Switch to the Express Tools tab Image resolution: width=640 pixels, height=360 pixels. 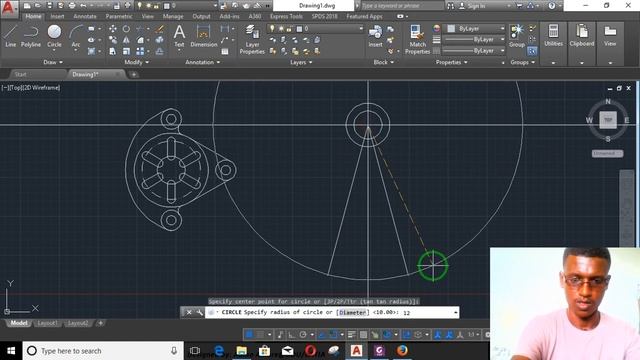[x=286, y=16]
